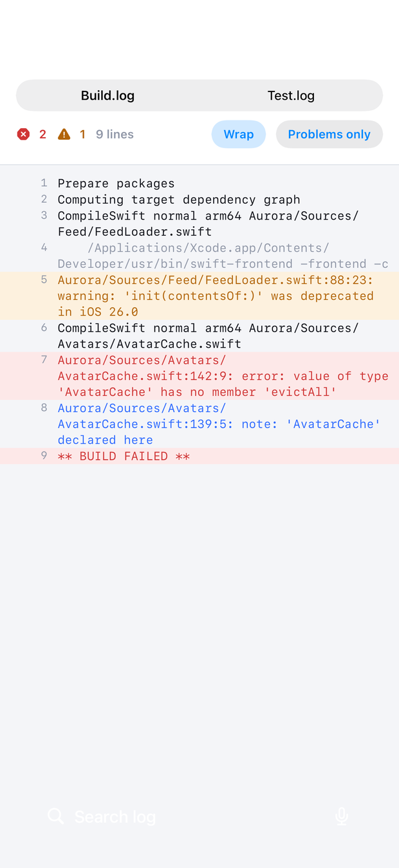
Task: Select the swift-frontend command line 4
Action: pyautogui.click(x=199, y=256)
